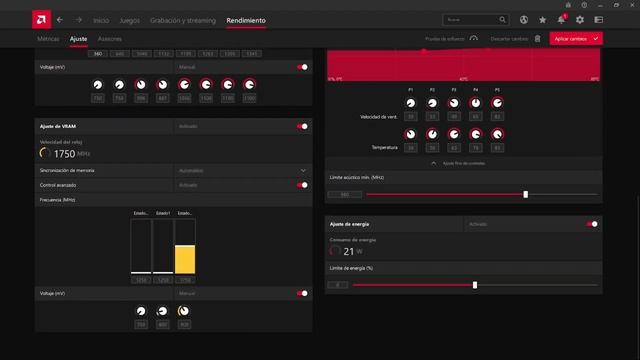Viewport: 640px width, 360px height.
Task: Click the first GPU voltage knob
Action: (98, 84)
